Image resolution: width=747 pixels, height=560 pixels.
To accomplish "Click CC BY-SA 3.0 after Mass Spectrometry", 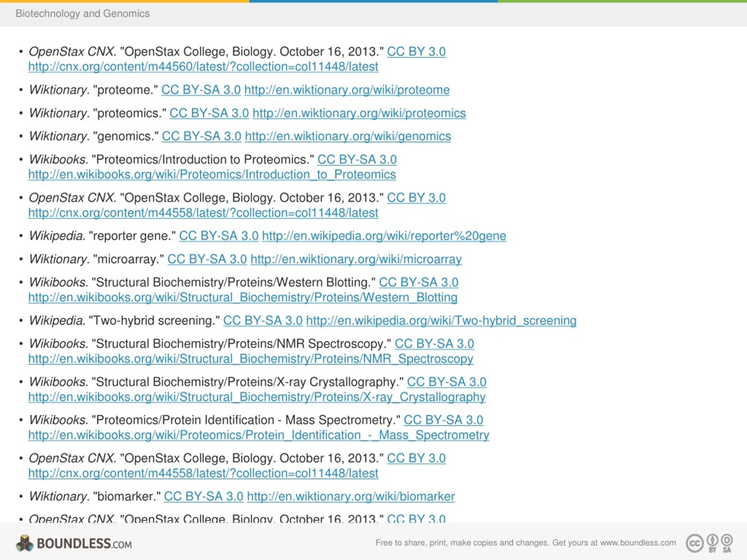I will (444, 420).
